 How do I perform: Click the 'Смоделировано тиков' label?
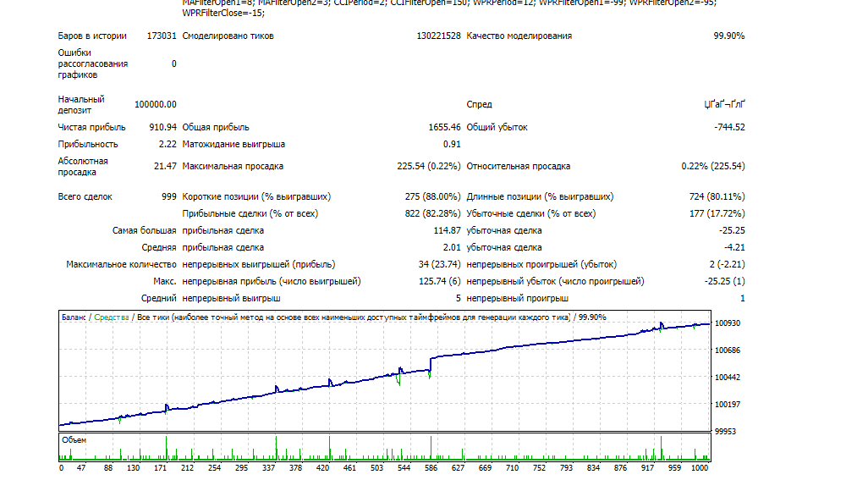[228, 36]
